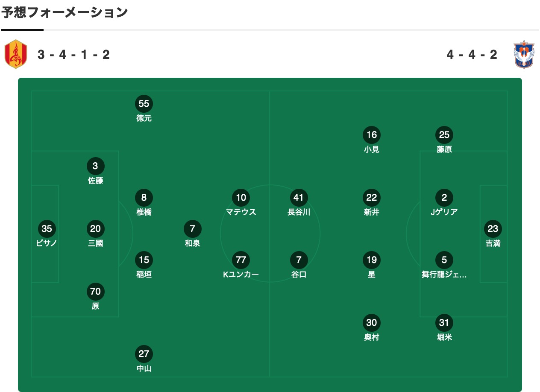The width and height of the screenshot is (540, 392).
Task: Click the 3-4-1-2 formation label
Action: (x=74, y=55)
